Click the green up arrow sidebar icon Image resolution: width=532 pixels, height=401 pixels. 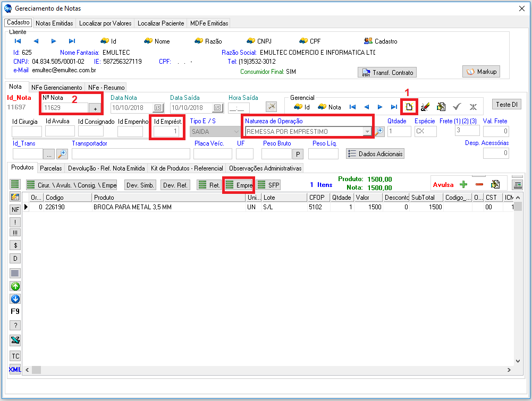click(15, 286)
